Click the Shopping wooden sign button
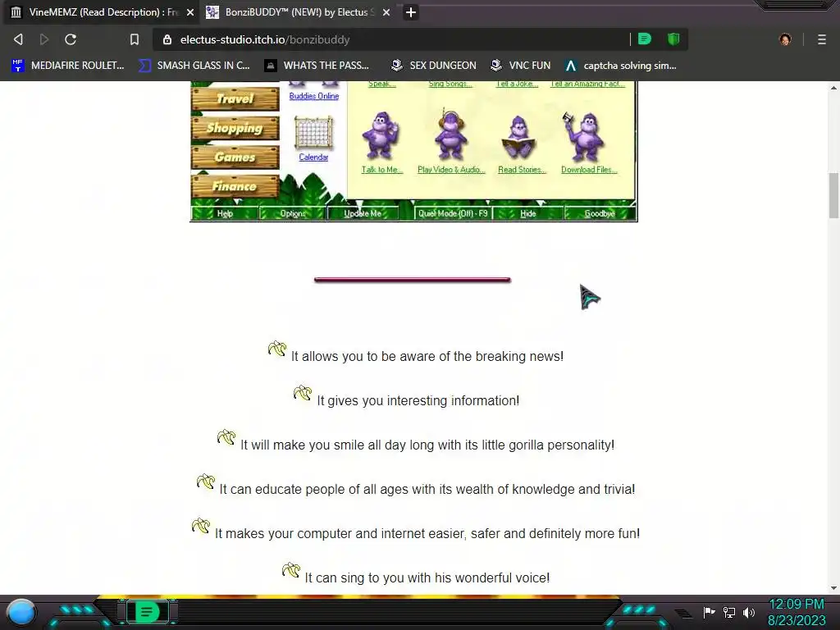Screen dimensions: 840x630 click(235, 128)
